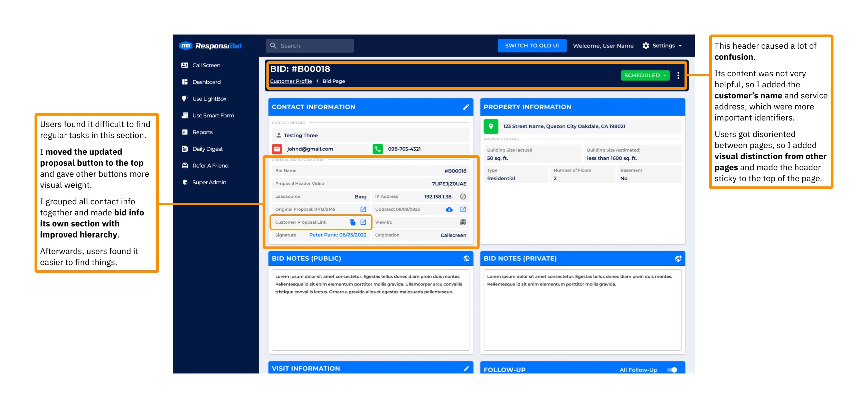The image size is (868, 408).
Task: Click the Peter Panic signature link
Action: click(x=338, y=235)
